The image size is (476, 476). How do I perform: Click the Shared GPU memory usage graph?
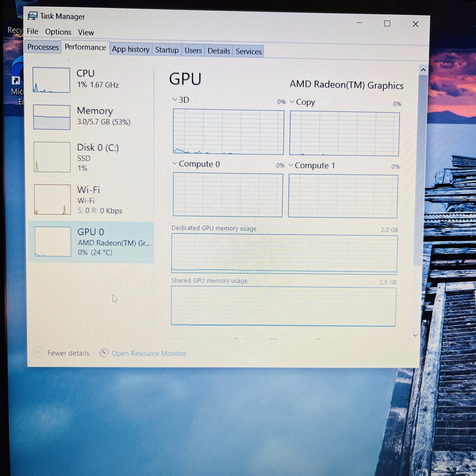[x=283, y=306]
